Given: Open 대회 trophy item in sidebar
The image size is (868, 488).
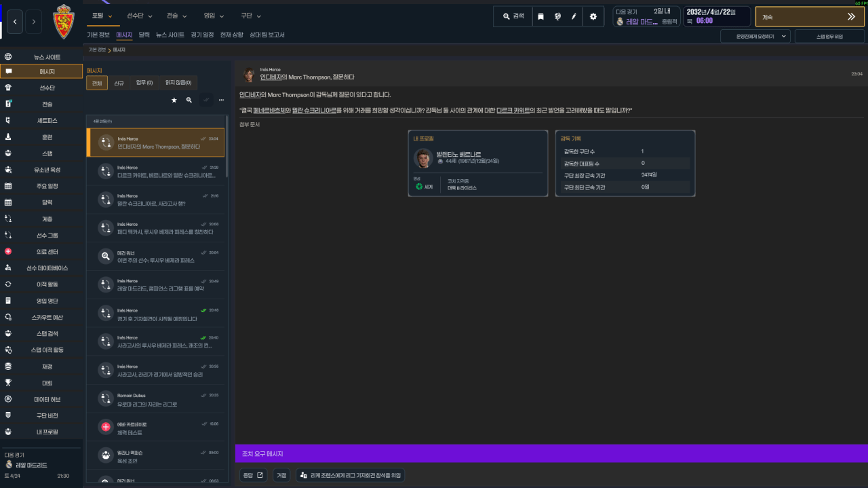Looking at the screenshot, I should pos(41,383).
